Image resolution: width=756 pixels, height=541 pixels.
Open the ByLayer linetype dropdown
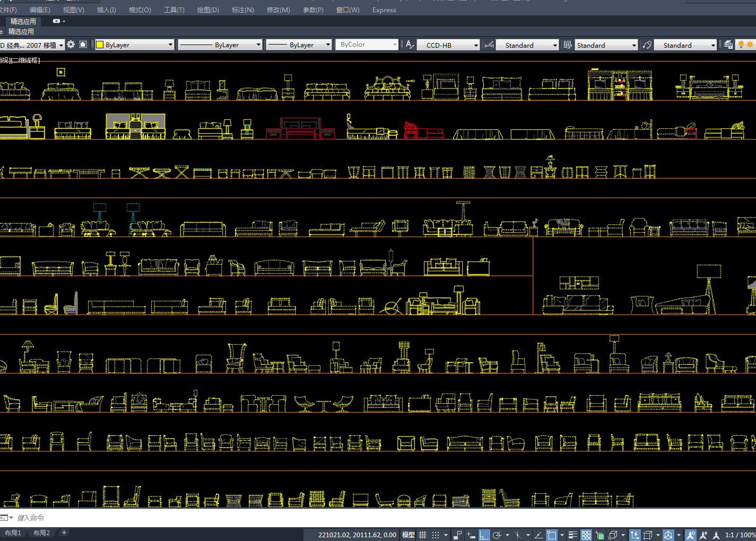coord(258,45)
